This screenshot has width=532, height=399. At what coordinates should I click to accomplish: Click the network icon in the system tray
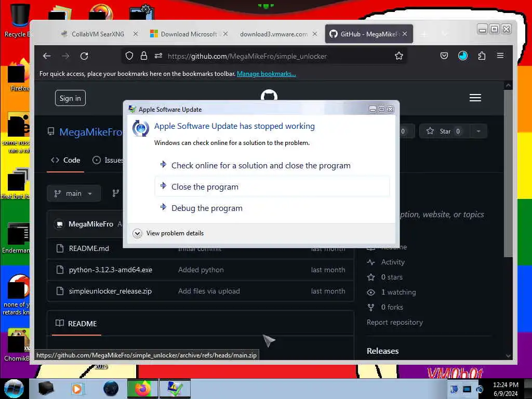(467, 389)
